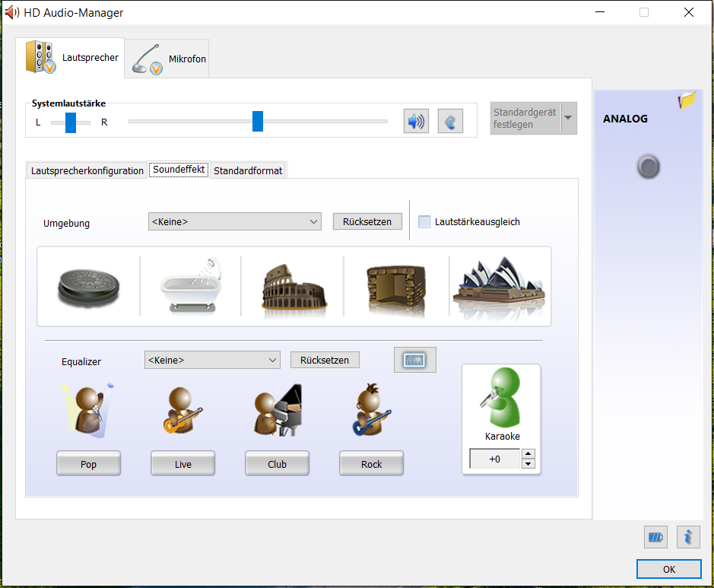
Task: Apply the Club equalizer preset button
Action: click(278, 464)
